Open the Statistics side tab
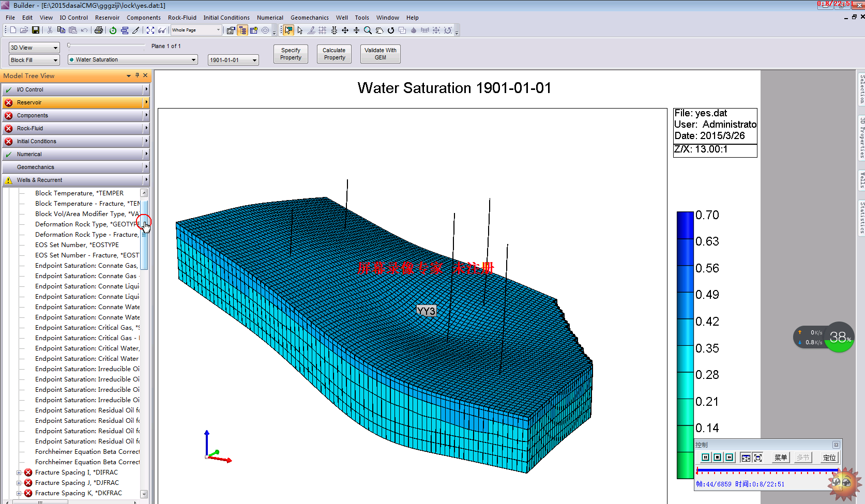The width and height of the screenshot is (865, 504). pyautogui.click(x=861, y=218)
